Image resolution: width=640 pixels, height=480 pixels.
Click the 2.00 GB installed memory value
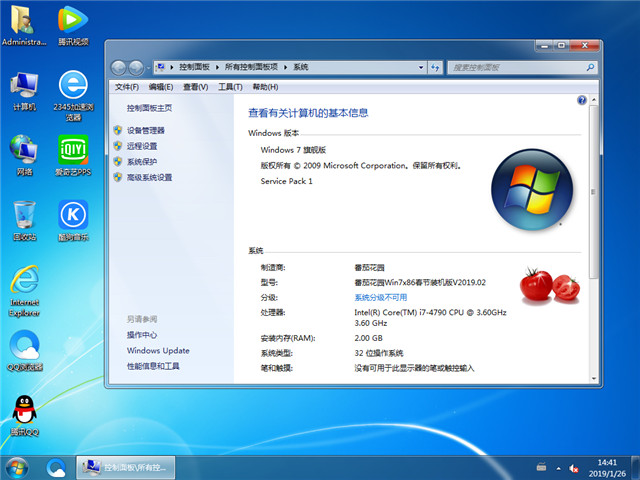(368, 338)
